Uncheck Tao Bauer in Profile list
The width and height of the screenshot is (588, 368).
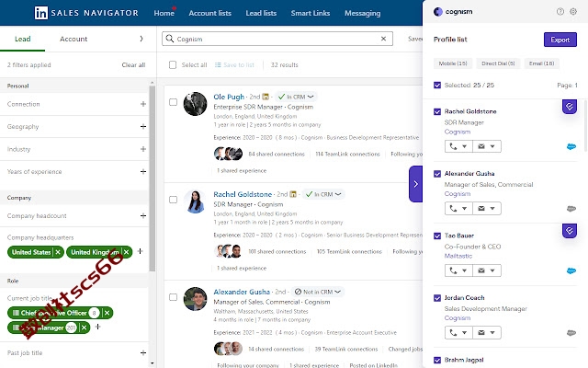pyautogui.click(x=437, y=236)
